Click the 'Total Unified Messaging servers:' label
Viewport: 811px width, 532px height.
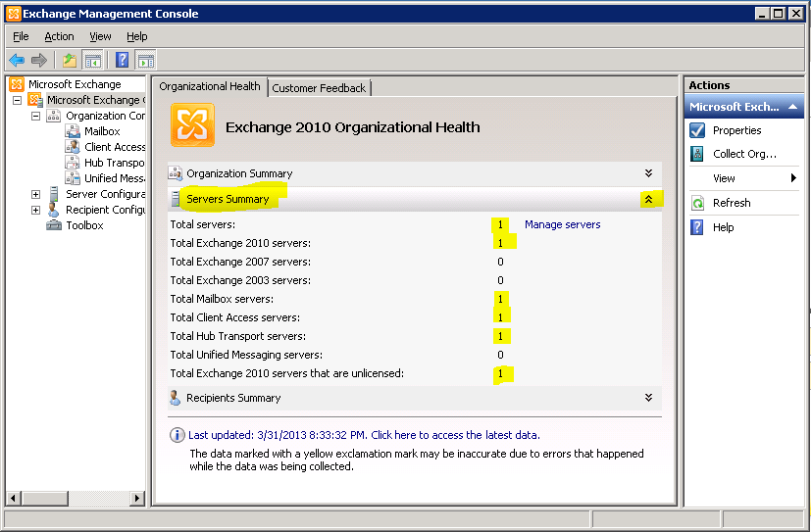click(246, 355)
